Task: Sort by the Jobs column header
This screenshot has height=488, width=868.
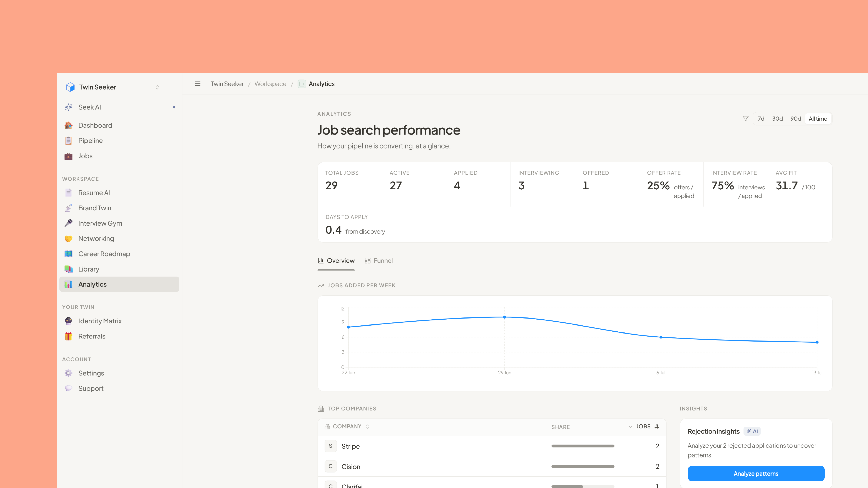Action: (x=644, y=427)
